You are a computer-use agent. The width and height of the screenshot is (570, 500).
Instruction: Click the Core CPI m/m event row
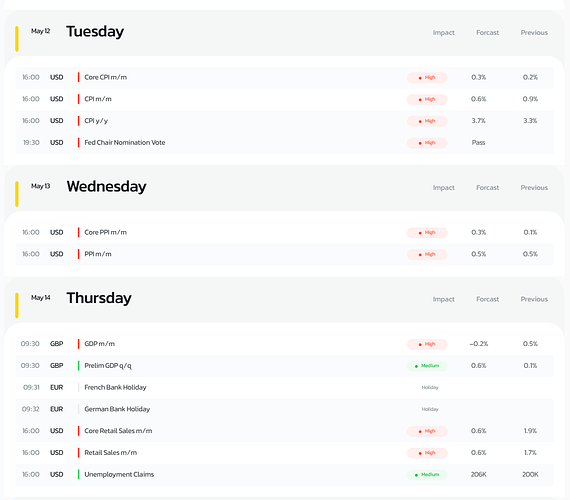[284, 77]
